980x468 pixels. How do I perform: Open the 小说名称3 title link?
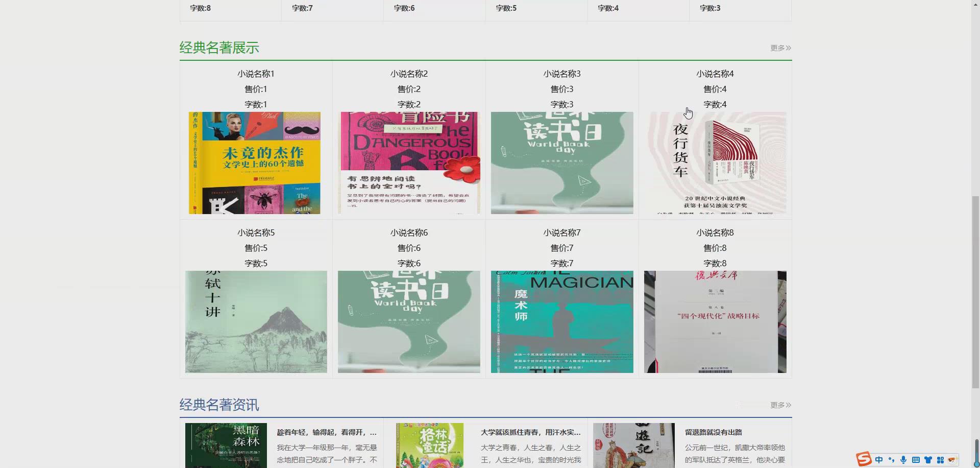coord(562,74)
